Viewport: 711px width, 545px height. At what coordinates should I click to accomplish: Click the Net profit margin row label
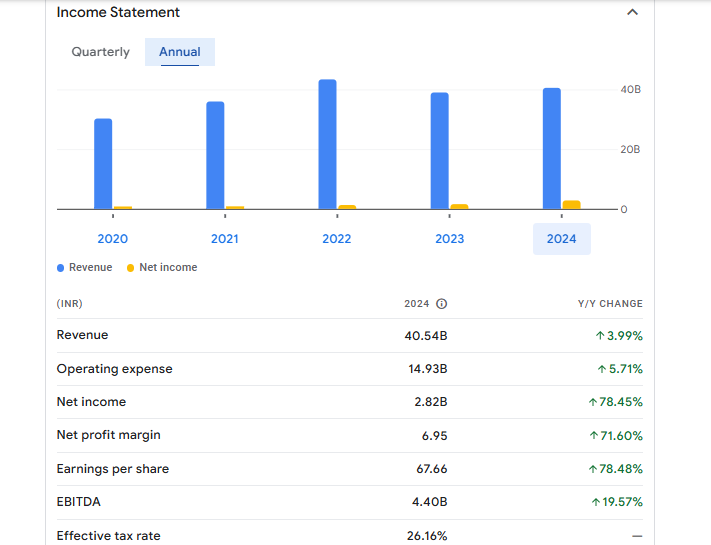click(x=108, y=435)
